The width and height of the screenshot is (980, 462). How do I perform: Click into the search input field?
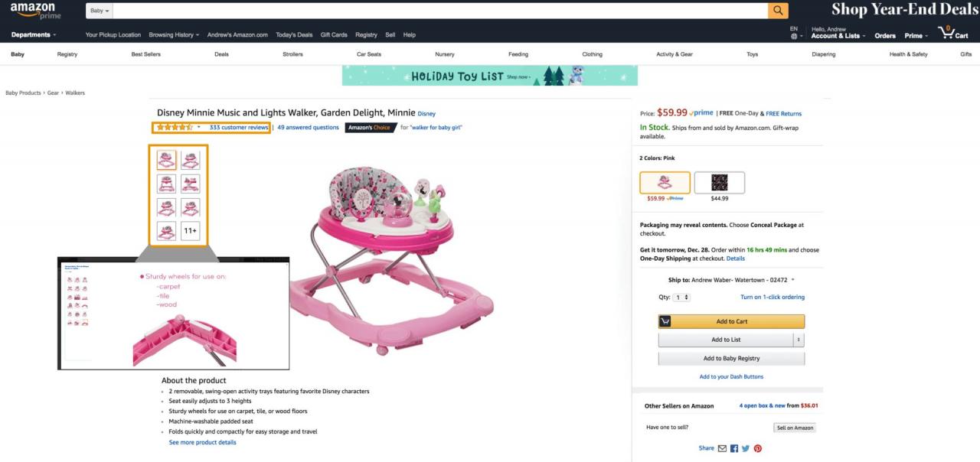(x=440, y=11)
